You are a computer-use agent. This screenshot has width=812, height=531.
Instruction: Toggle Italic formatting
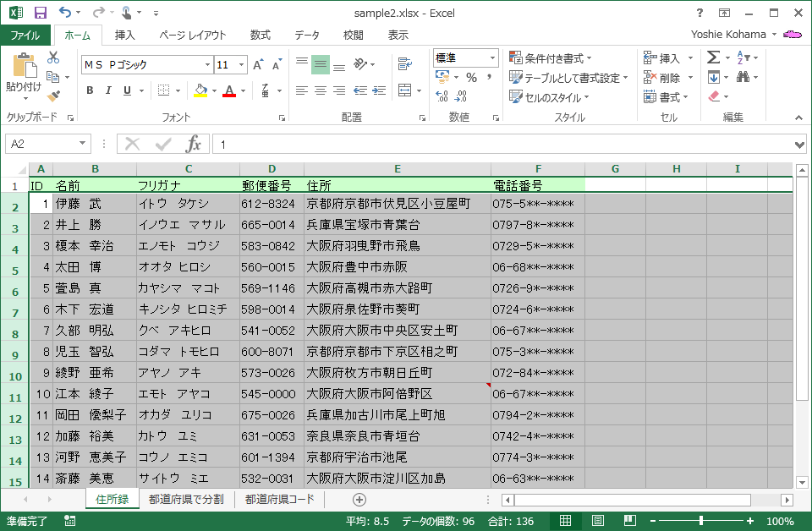coord(108,90)
